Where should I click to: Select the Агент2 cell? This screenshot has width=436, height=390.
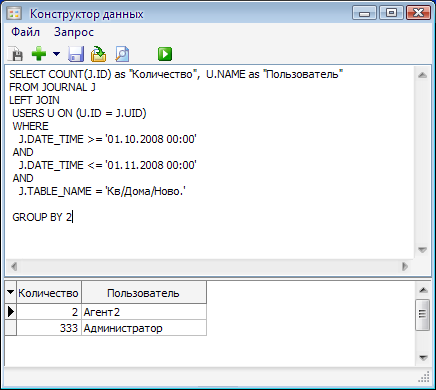(x=144, y=312)
